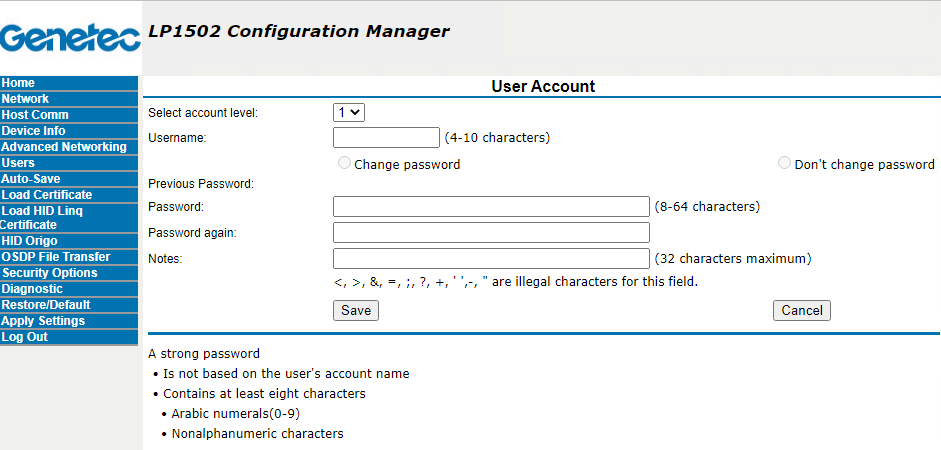
Task: Click the Password again input field
Action: tap(492, 232)
